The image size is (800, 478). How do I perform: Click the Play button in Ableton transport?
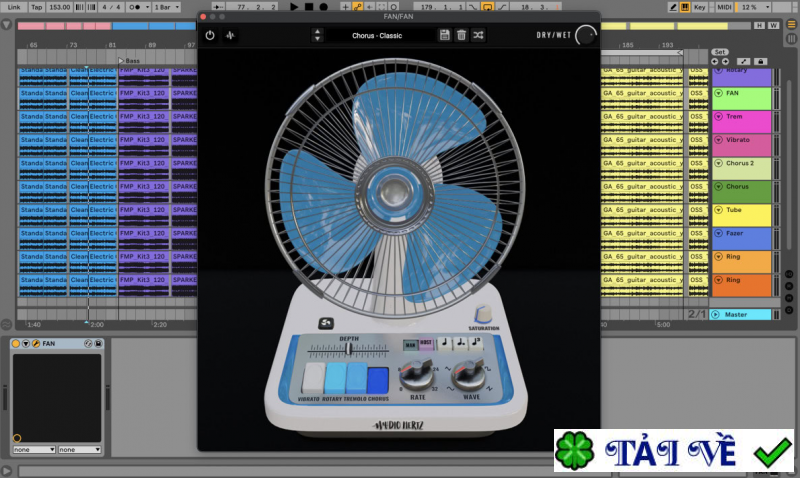[x=294, y=7]
